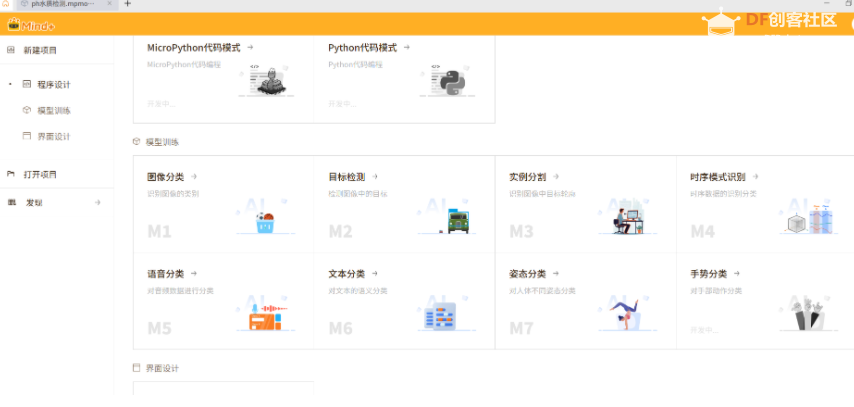Close the ph水质检测 project tab
The height and width of the screenshot is (407, 854).
109,4
